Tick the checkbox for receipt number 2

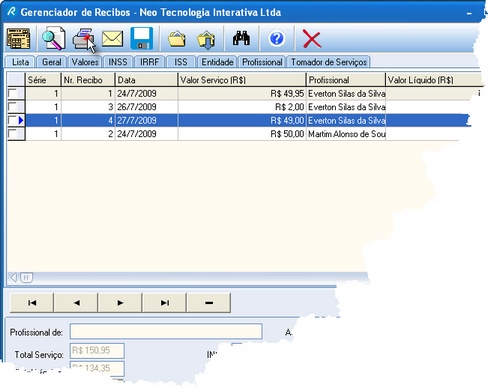13,134
